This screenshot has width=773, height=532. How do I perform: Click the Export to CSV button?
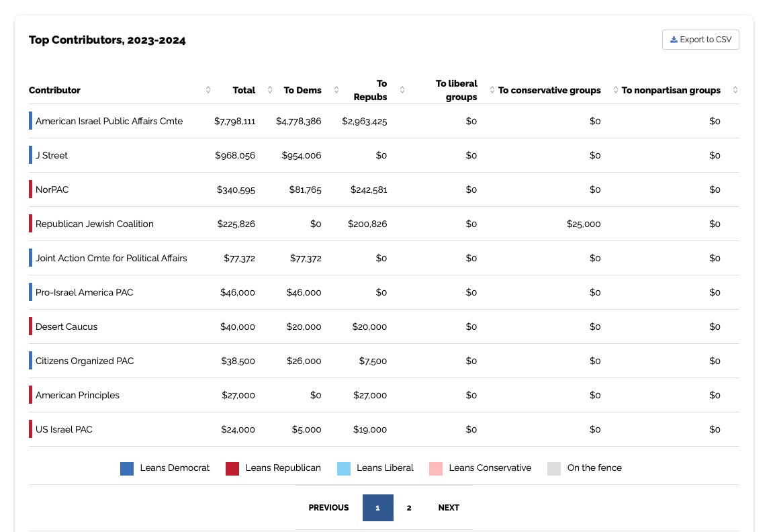click(x=700, y=40)
